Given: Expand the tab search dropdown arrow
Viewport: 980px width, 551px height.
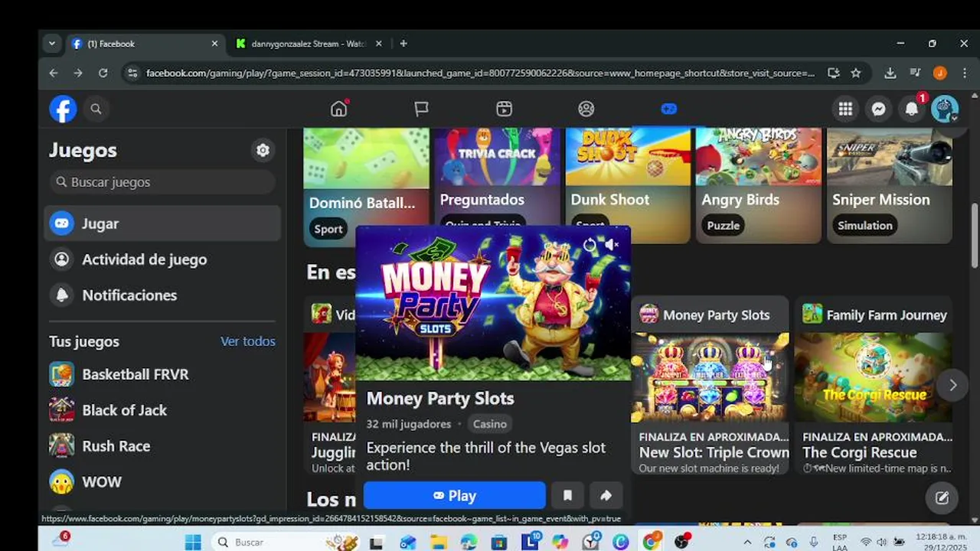Looking at the screenshot, I should (51, 44).
